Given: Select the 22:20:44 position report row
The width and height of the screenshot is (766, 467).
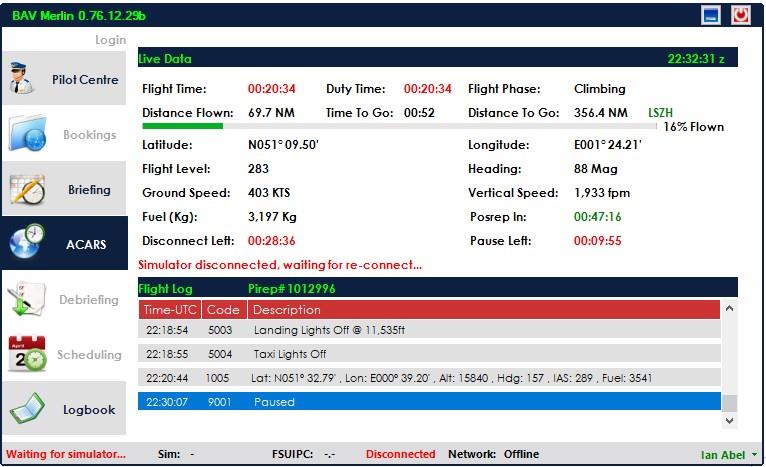Looking at the screenshot, I should [x=429, y=378].
